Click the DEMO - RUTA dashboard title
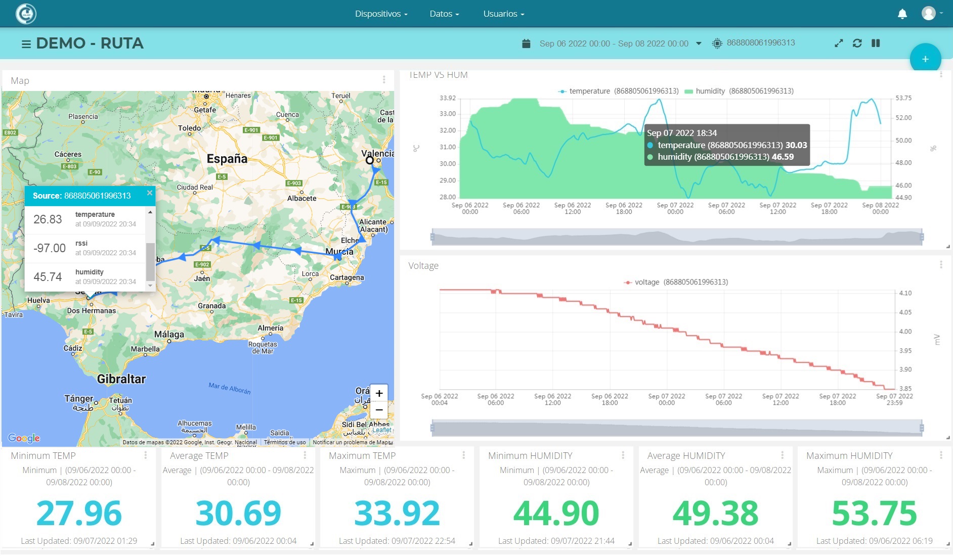 [90, 43]
